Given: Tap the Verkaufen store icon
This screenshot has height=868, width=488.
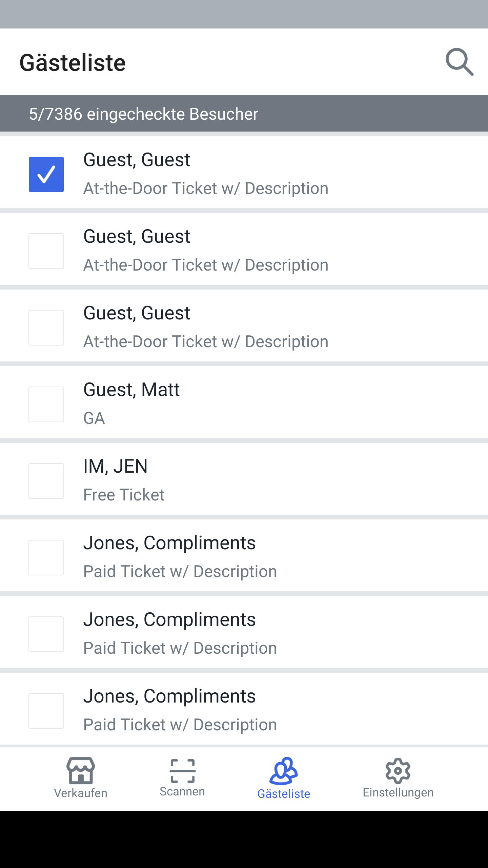Looking at the screenshot, I should [x=81, y=770].
